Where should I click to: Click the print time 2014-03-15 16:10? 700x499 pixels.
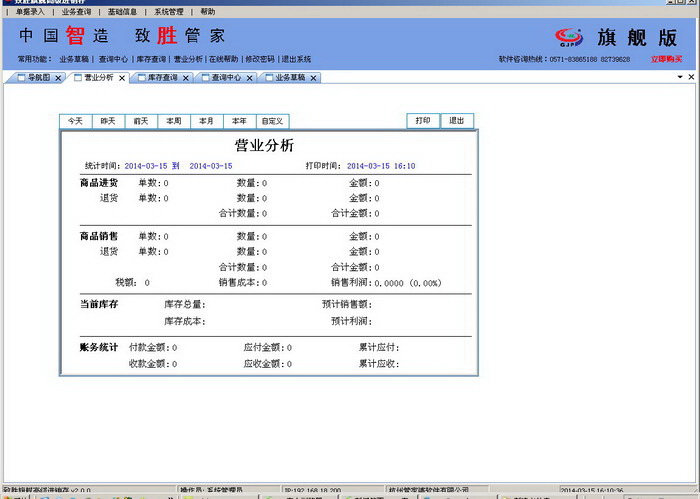(x=381, y=166)
